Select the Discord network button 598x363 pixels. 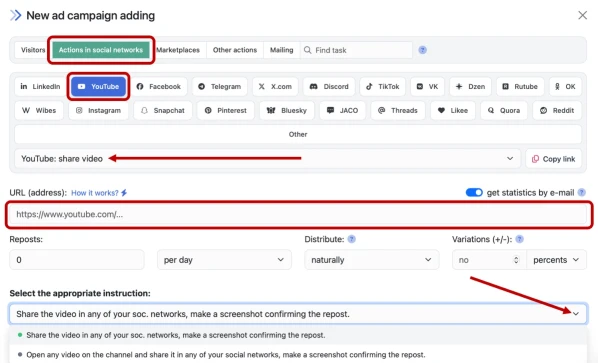click(329, 87)
